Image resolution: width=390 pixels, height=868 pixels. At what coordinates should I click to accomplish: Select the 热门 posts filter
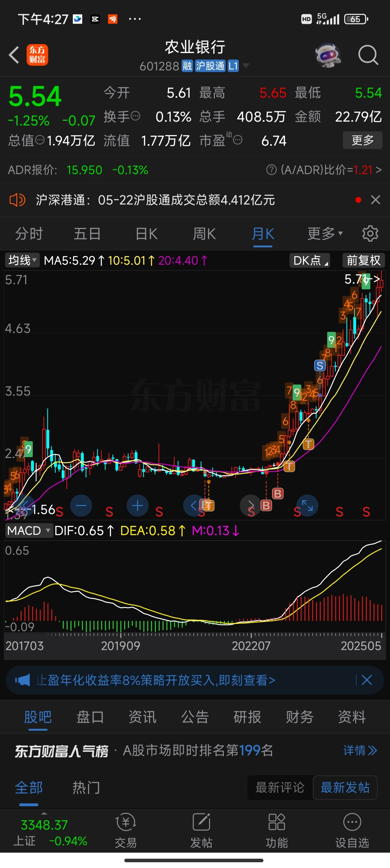click(86, 787)
